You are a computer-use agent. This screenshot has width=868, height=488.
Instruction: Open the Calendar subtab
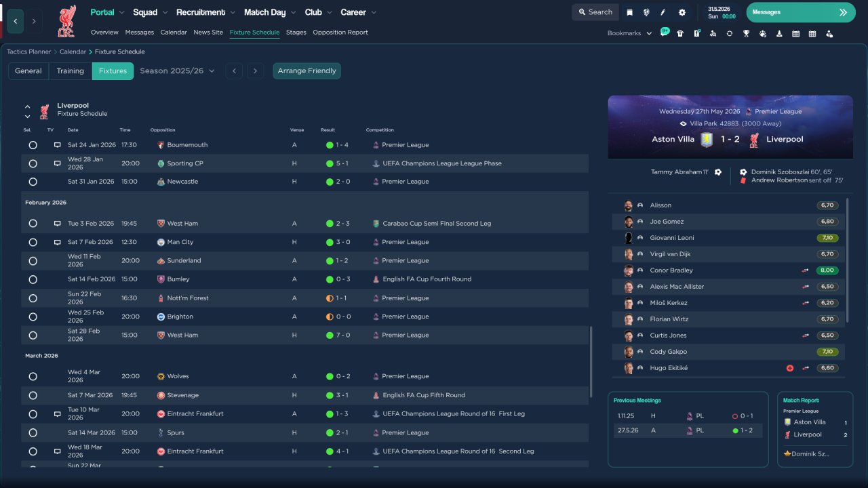coord(174,32)
